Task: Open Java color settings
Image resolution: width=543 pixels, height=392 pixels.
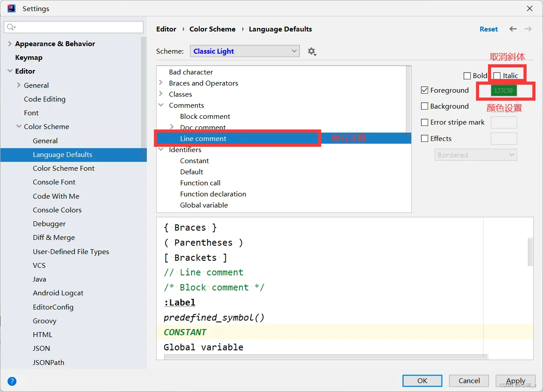Action: 39,279
